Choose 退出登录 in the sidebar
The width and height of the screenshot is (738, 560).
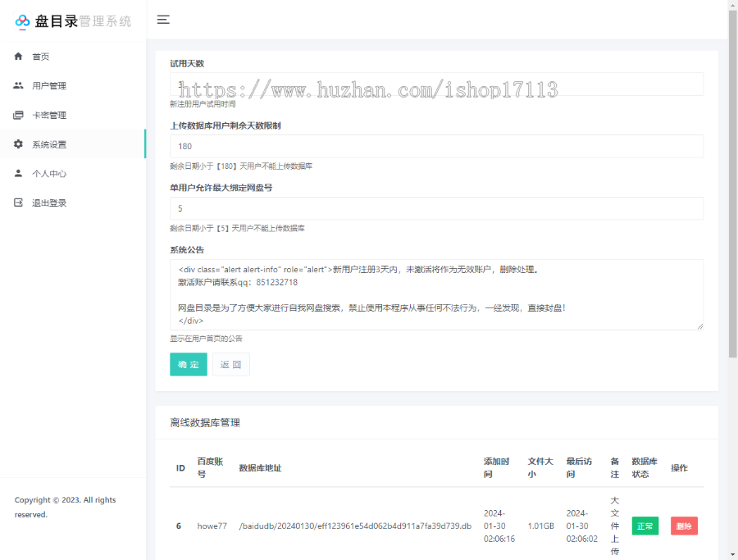(73, 203)
